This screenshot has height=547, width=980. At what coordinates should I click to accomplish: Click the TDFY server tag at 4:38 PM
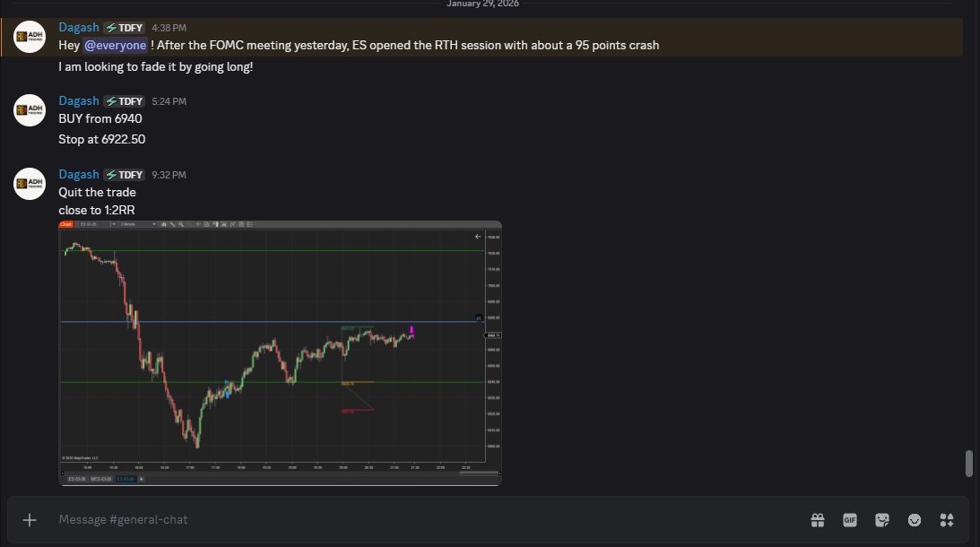pos(125,28)
